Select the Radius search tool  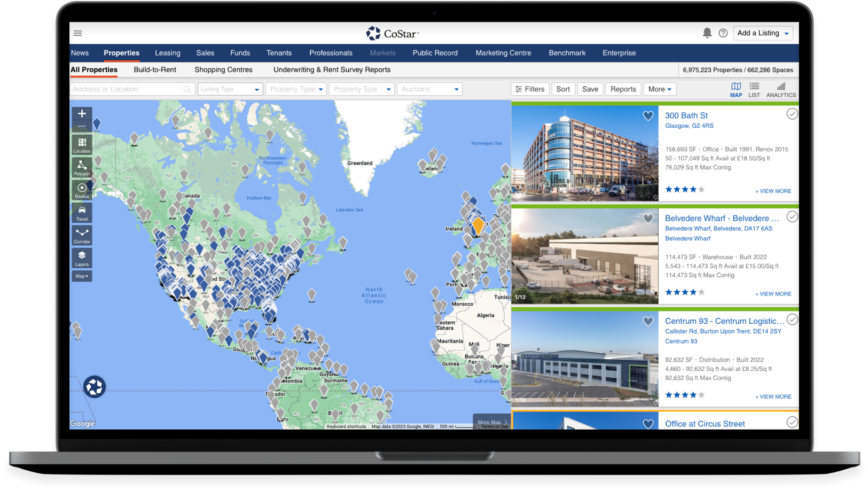(82, 190)
